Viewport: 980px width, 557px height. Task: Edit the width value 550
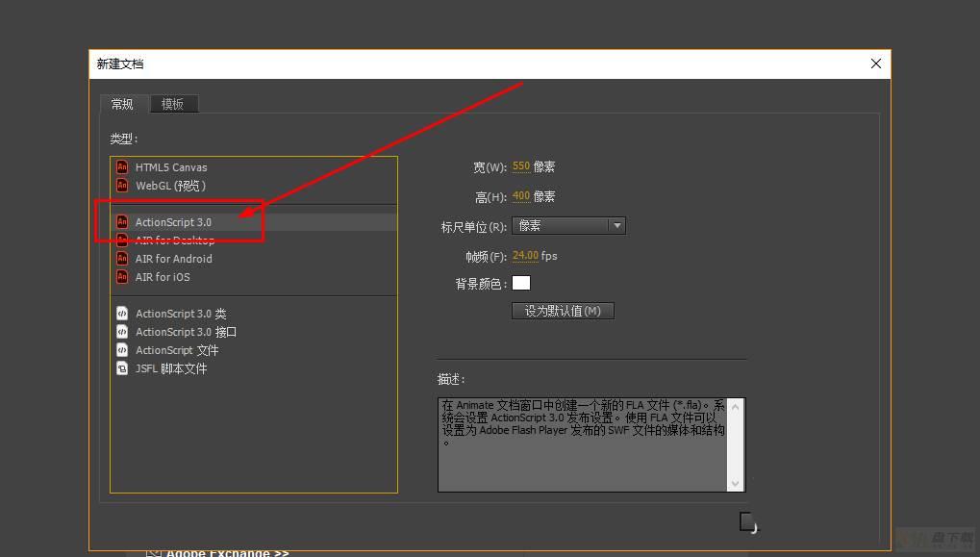pos(520,166)
